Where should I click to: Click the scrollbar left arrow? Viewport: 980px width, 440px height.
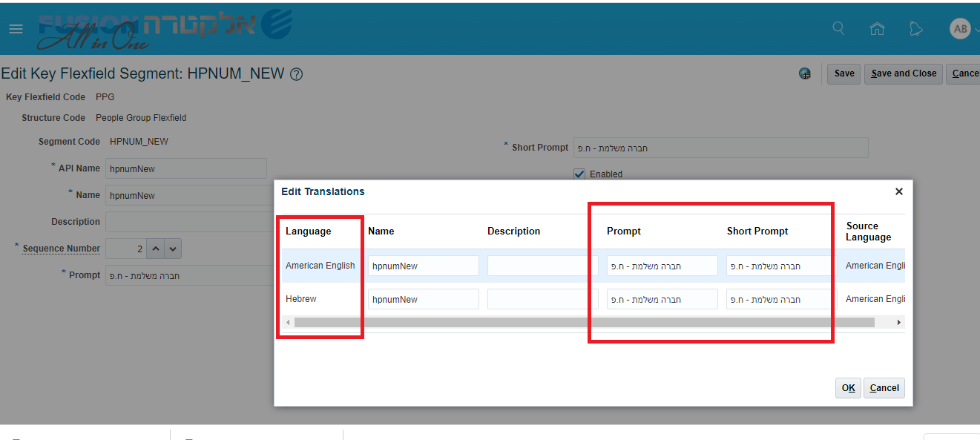pos(287,323)
